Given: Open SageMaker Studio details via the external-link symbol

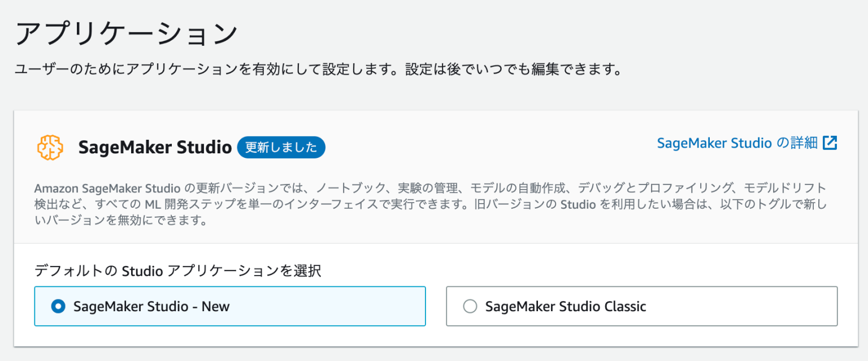Looking at the screenshot, I should [x=830, y=143].
